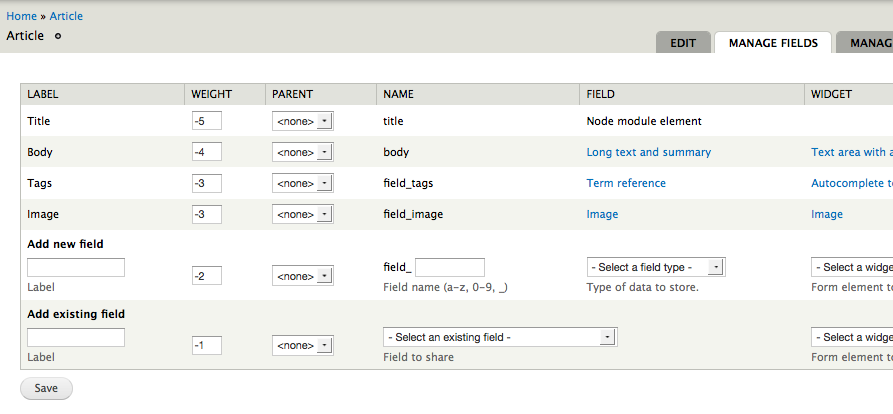Click the Title row weight field
The height and width of the screenshot is (414, 893).
(x=206, y=121)
